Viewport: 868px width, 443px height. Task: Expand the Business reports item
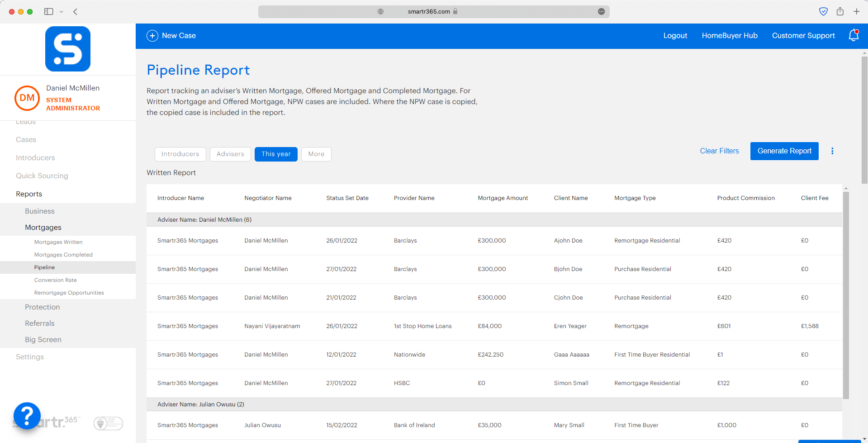point(39,211)
